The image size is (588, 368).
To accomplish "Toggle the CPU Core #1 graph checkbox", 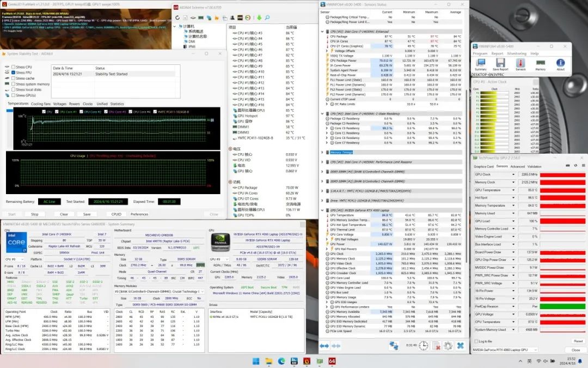I will pyautogui.click(x=57, y=112).
